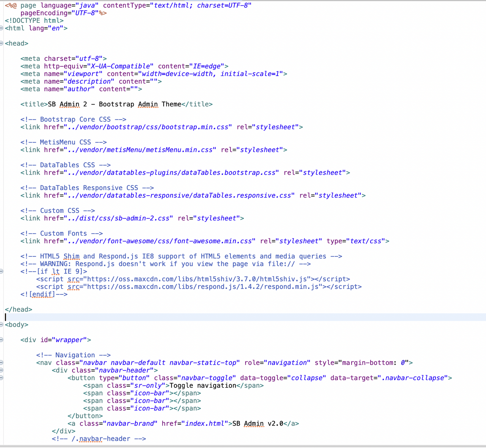The width and height of the screenshot is (486, 448).
Task: Click the font-awesome.min.css href path
Action: tap(159, 241)
